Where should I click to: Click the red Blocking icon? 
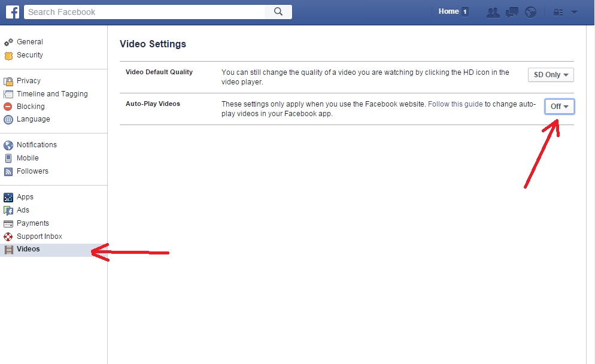(x=8, y=107)
